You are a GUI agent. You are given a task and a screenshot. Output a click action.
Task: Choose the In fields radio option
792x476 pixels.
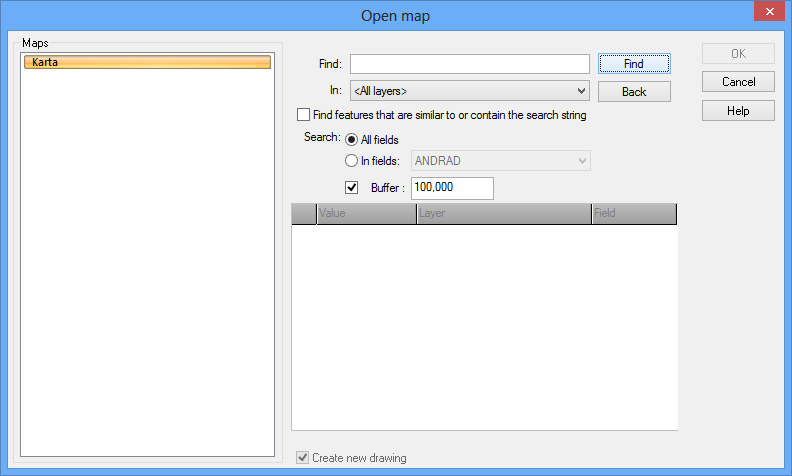click(x=352, y=161)
